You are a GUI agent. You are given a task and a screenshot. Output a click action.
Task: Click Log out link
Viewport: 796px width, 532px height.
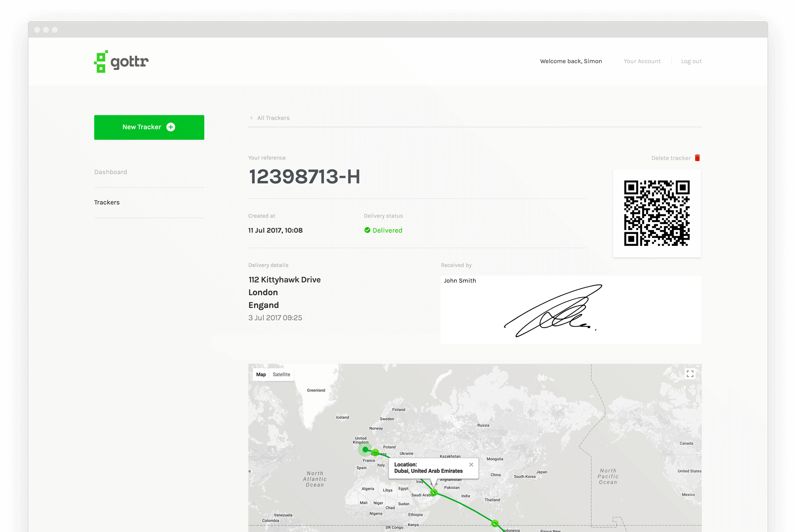point(691,61)
